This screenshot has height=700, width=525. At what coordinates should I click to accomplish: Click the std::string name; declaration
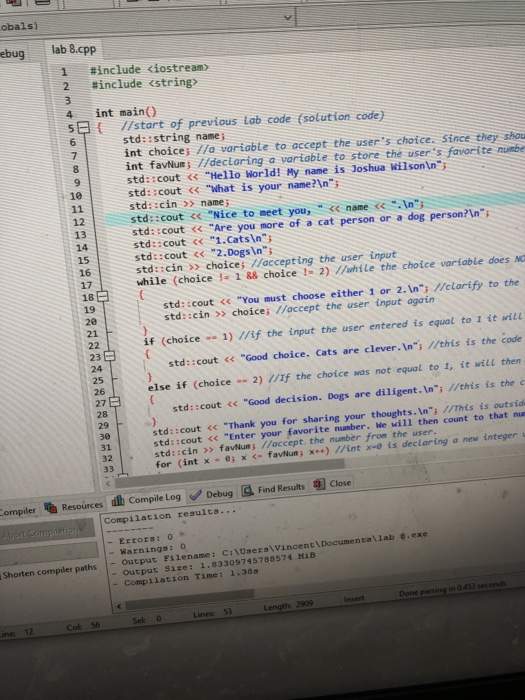coord(174,137)
